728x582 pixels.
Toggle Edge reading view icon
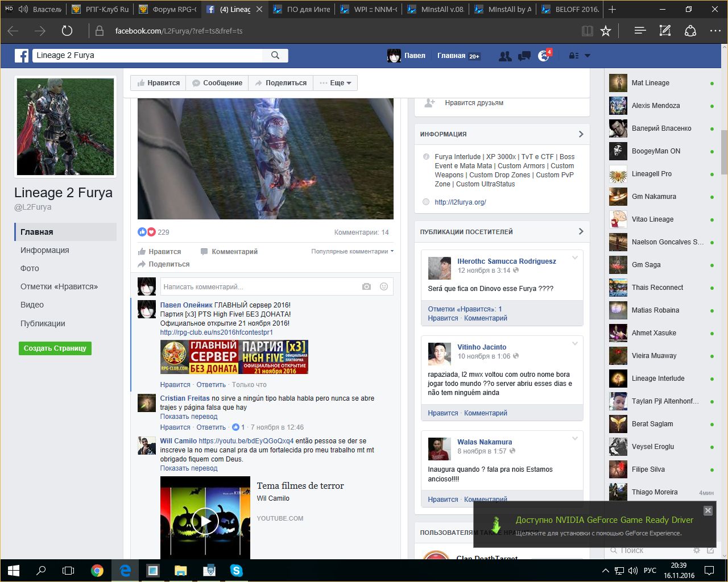coord(587,31)
